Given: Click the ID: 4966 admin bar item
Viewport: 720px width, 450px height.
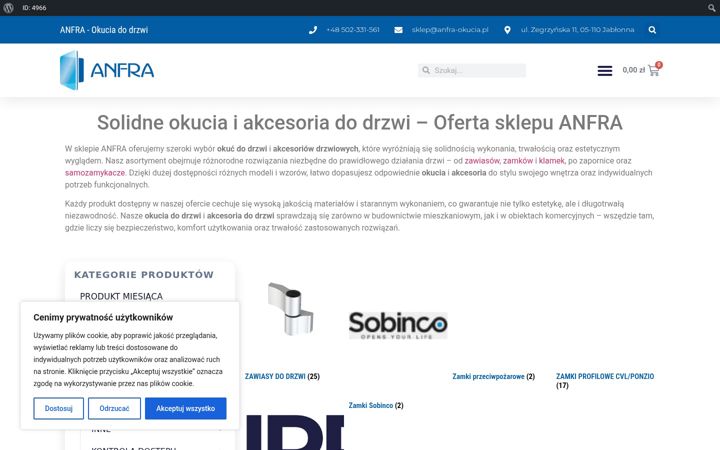Looking at the screenshot, I should (x=34, y=8).
